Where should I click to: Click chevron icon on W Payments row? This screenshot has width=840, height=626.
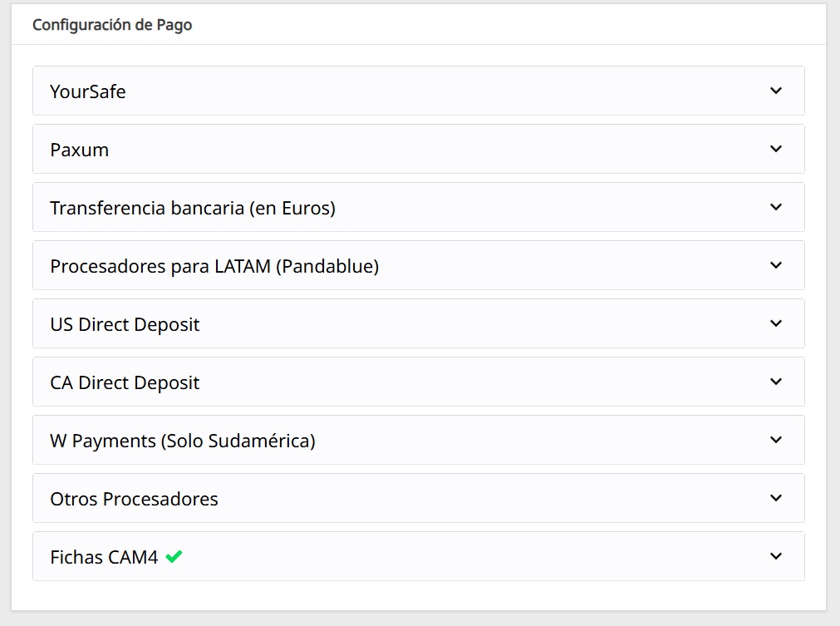pos(776,440)
